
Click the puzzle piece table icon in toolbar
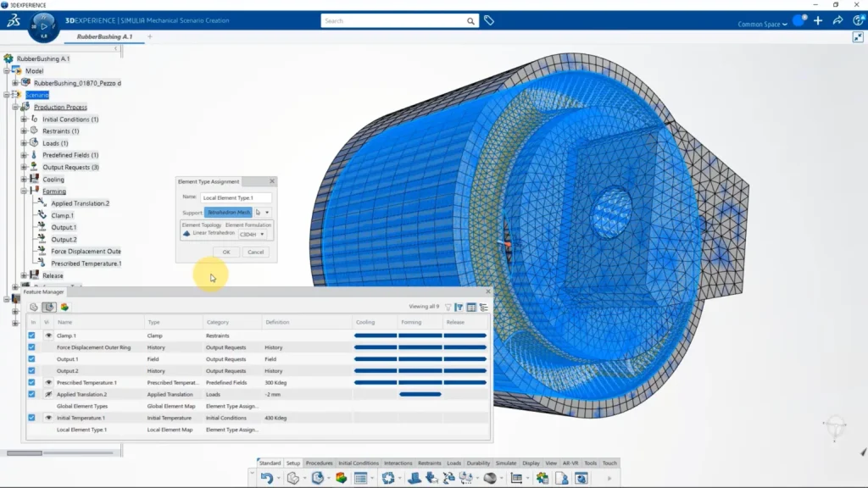(x=542, y=478)
